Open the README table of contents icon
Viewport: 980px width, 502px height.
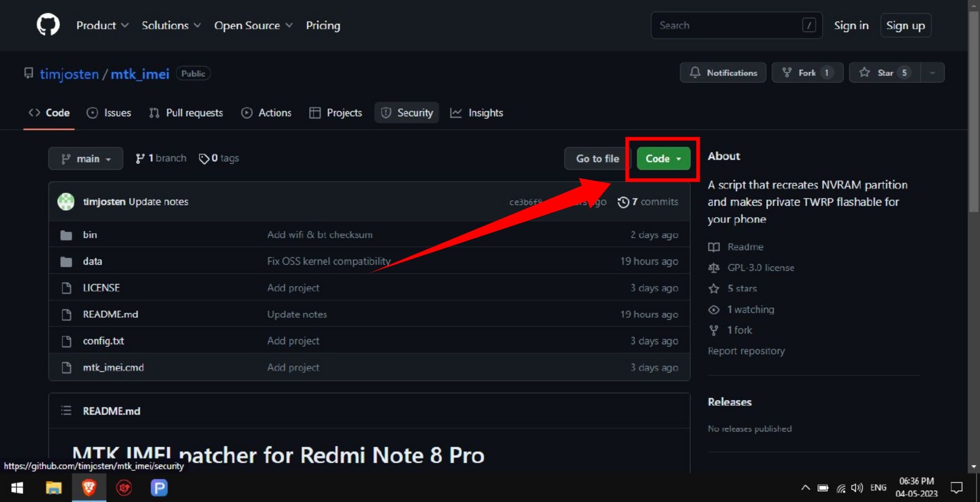66,411
